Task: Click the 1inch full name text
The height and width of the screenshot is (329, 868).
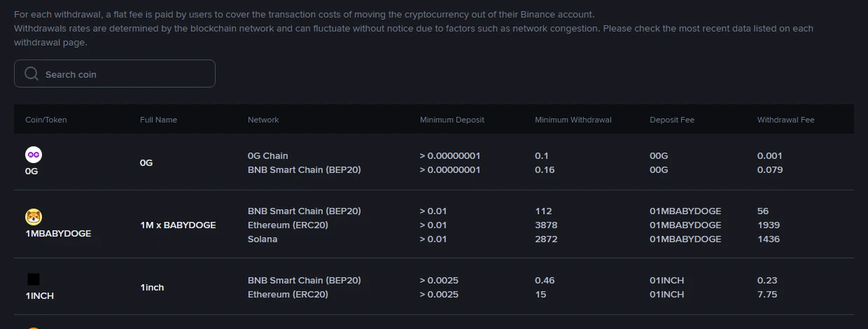Action: click(x=152, y=287)
